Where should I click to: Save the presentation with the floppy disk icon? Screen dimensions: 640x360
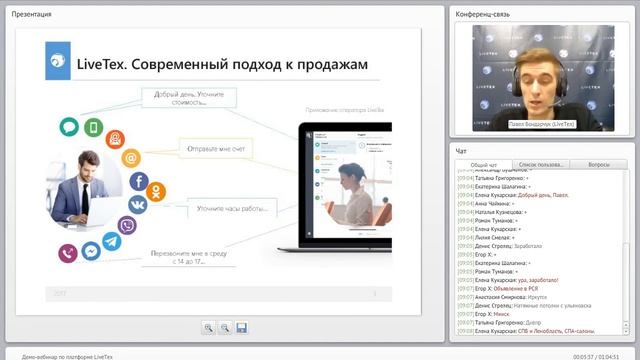242,328
